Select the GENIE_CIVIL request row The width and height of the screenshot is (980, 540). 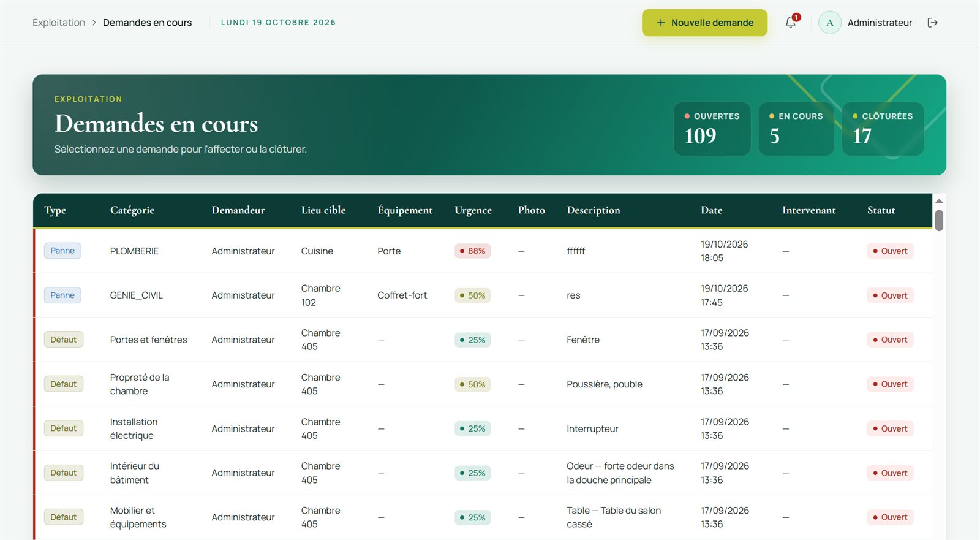pyautogui.click(x=483, y=295)
